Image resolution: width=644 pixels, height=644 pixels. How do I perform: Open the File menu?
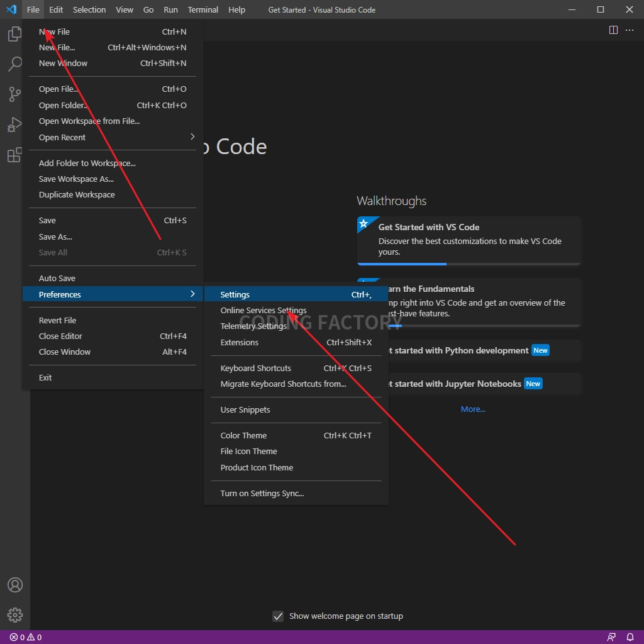click(x=33, y=9)
